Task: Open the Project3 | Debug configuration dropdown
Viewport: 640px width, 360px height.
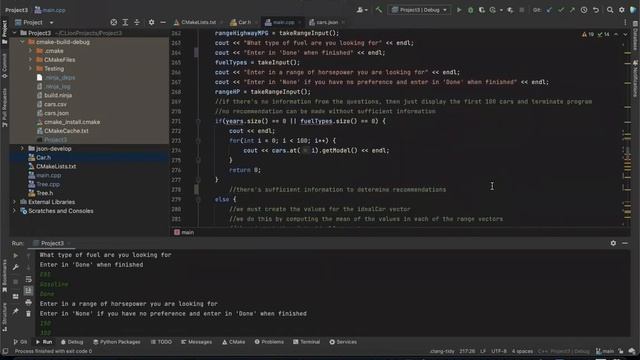Action: coord(420,10)
